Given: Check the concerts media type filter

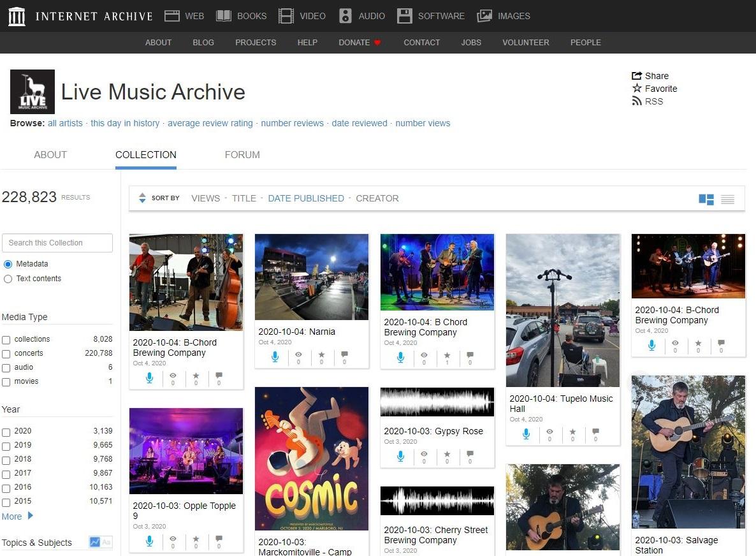Looking at the screenshot, I should 6,354.
